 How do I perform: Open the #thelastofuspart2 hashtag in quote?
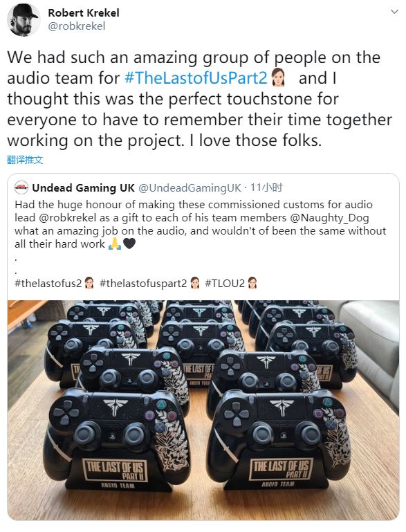(143, 284)
